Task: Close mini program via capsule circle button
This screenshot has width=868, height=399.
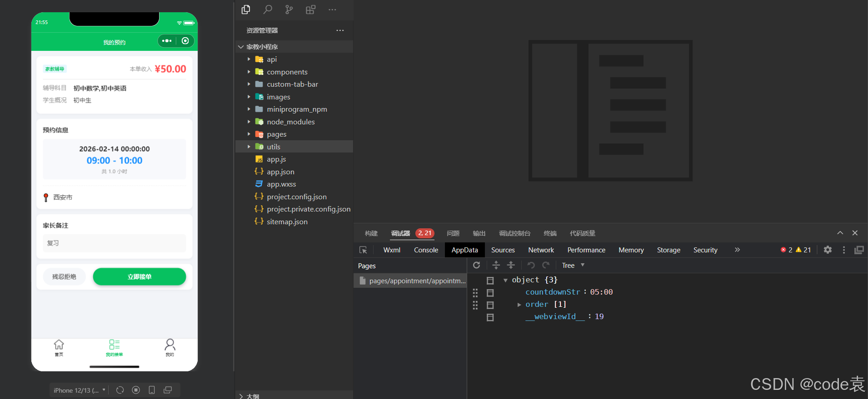Action: tap(185, 41)
